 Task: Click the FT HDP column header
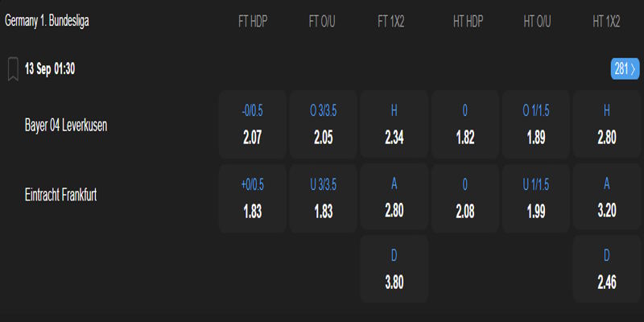pos(253,22)
